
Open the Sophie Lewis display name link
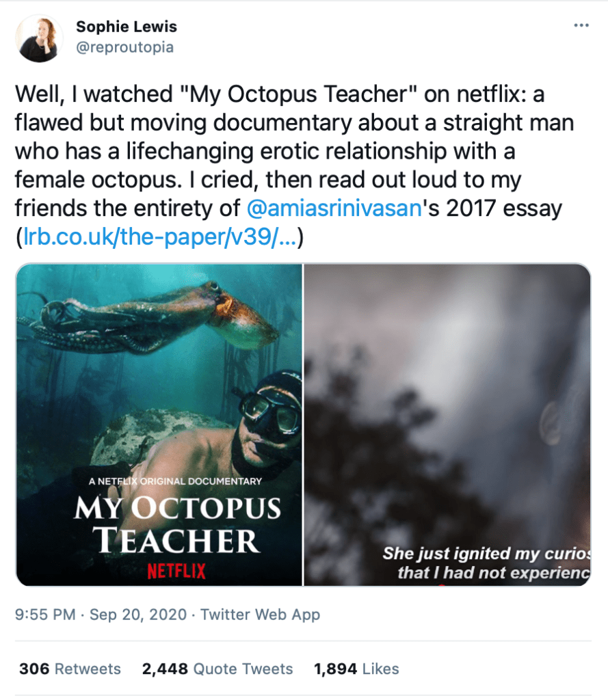(127, 27)
